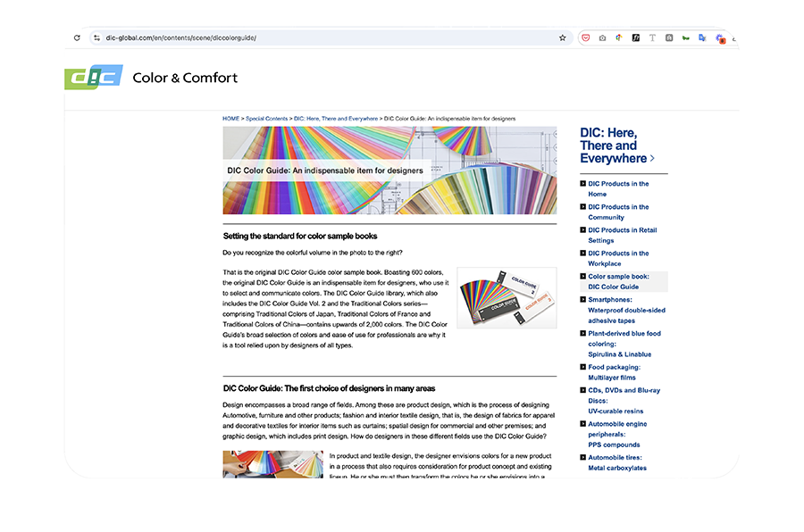Reload the page with the refresh icon
804x532 pixels.
point(77,38)
